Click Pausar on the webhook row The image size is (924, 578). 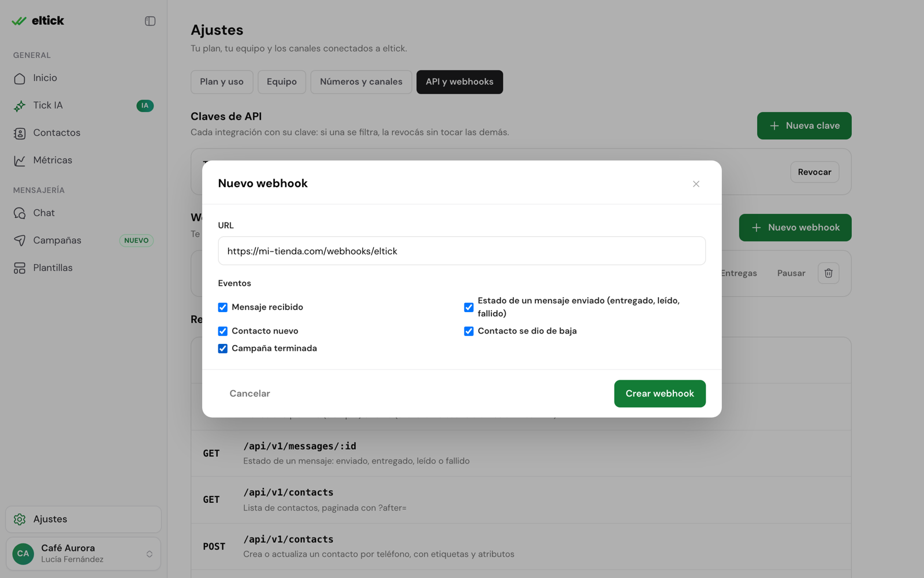791,273
